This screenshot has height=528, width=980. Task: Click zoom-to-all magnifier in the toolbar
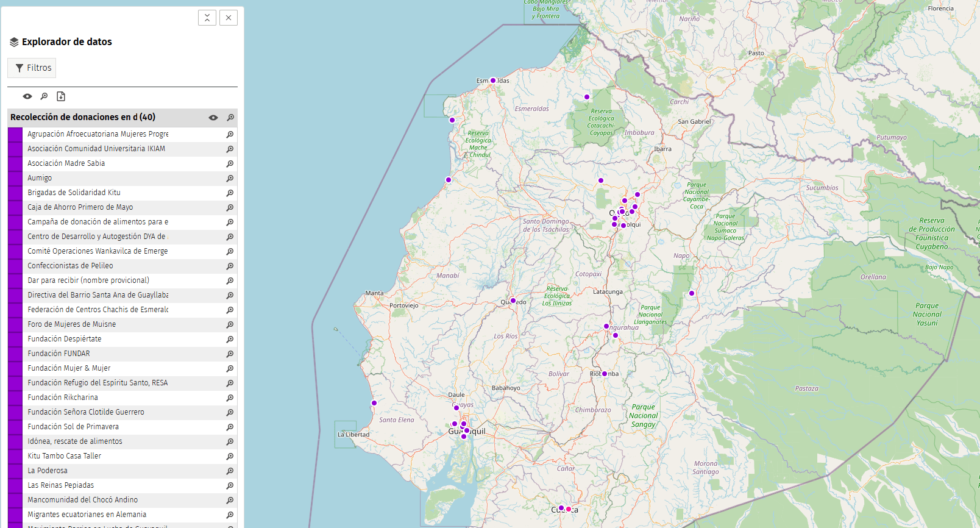tap(44, 96)
